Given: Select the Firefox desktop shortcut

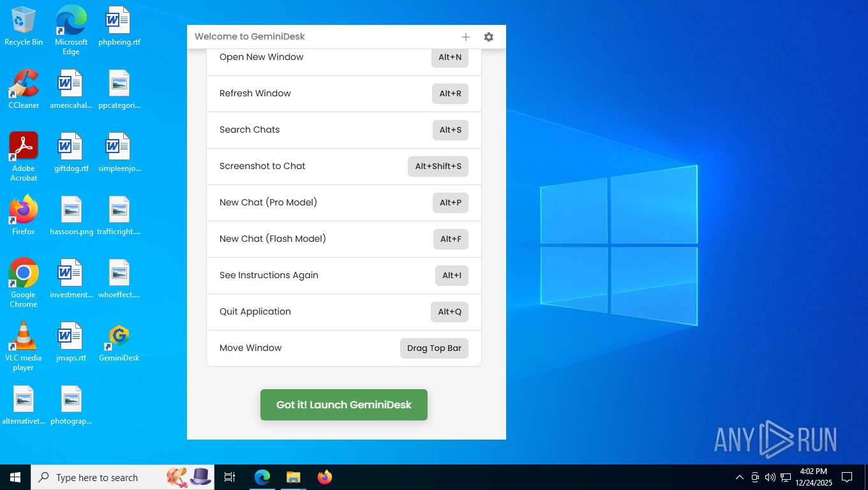Looking at the screenshot, I should (24, 216).
